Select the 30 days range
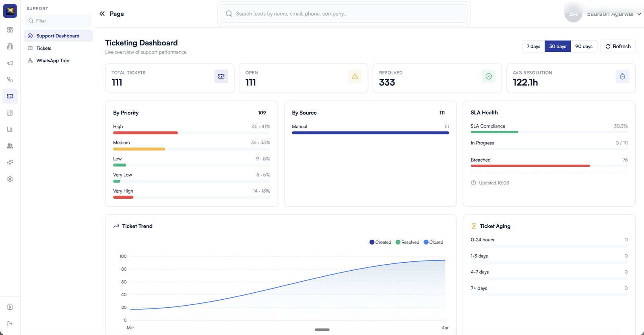 point(558,47)
